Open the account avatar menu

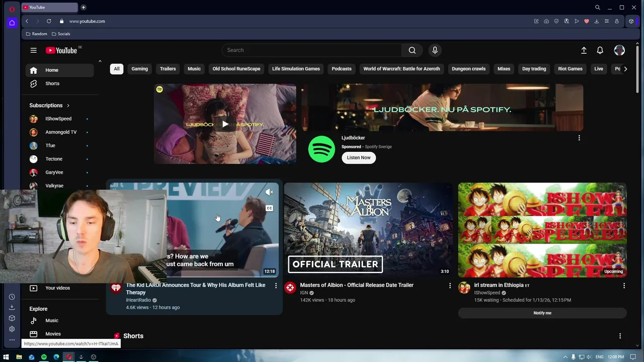coord(619,50)
